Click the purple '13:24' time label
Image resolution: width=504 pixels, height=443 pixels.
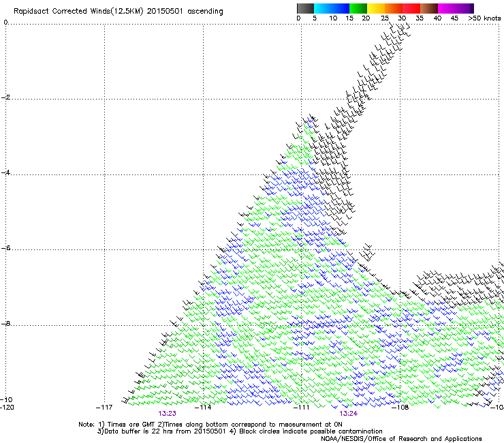349,414
